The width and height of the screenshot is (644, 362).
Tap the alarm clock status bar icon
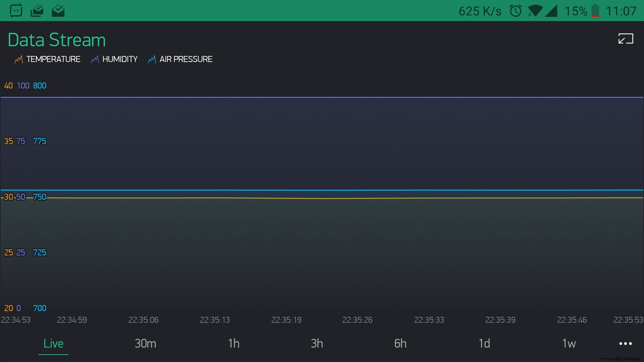point(516,10)
